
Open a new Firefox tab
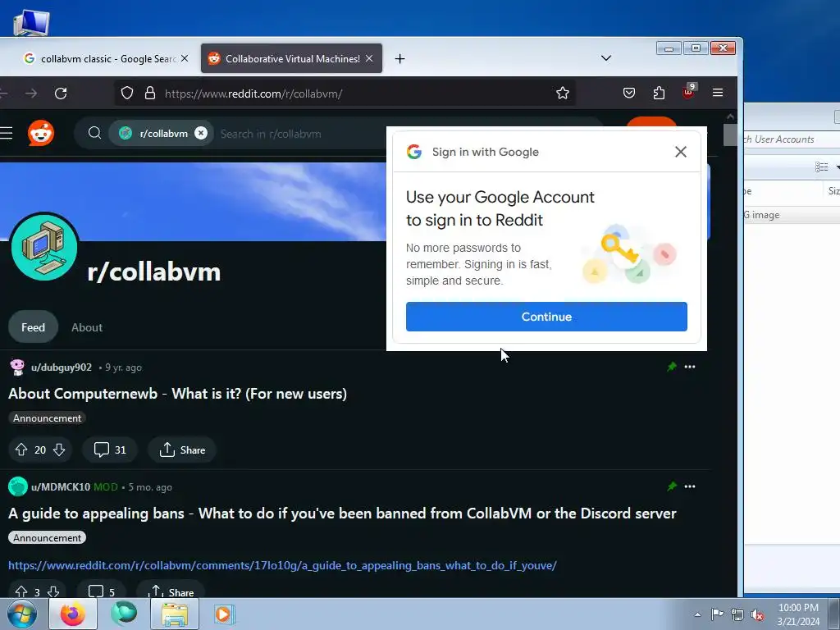click(399, 58)
